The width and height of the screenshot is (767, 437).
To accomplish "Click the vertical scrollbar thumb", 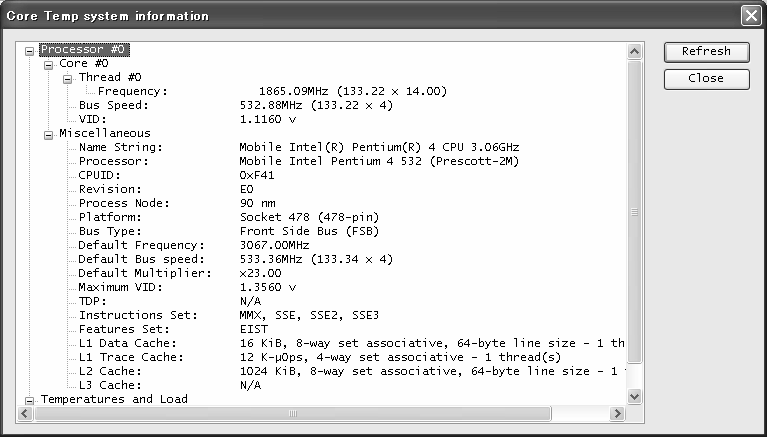I will (x=634, y=212).
